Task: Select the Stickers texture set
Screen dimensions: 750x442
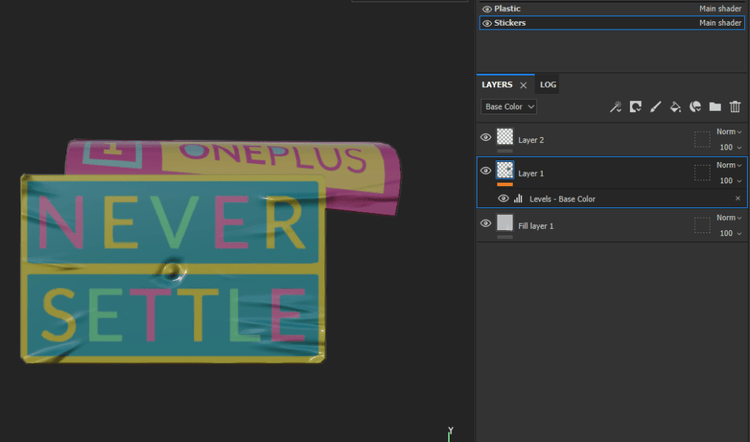Action: click(510, 23)
